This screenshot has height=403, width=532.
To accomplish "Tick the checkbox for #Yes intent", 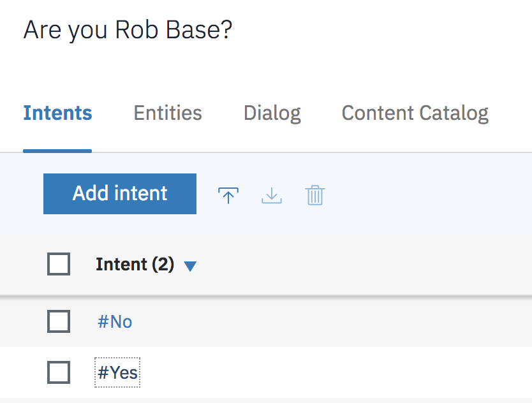I will [59, 372].
